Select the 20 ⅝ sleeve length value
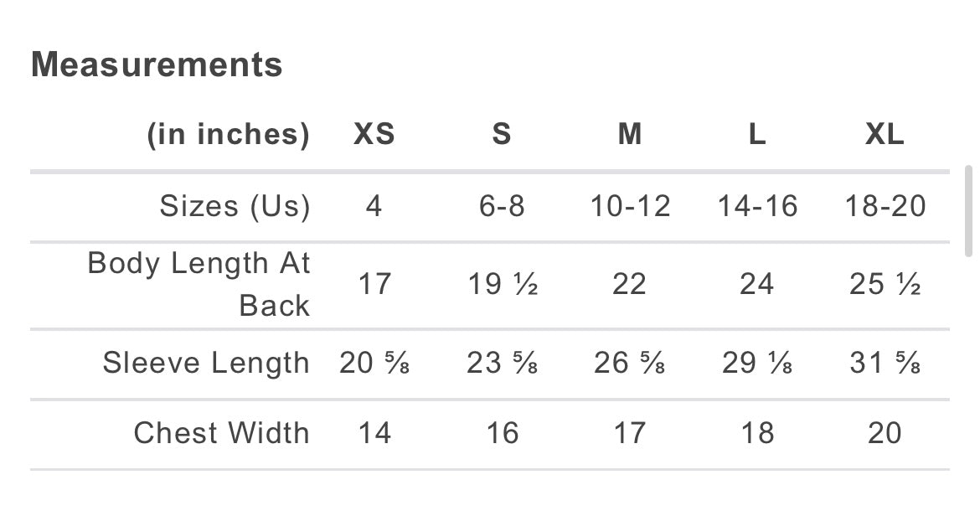The image size is (980, 516). click(374, 364)
